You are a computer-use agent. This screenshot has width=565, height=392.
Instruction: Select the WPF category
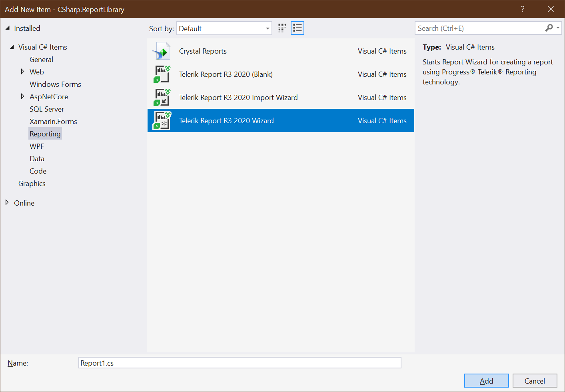point(36,146)
